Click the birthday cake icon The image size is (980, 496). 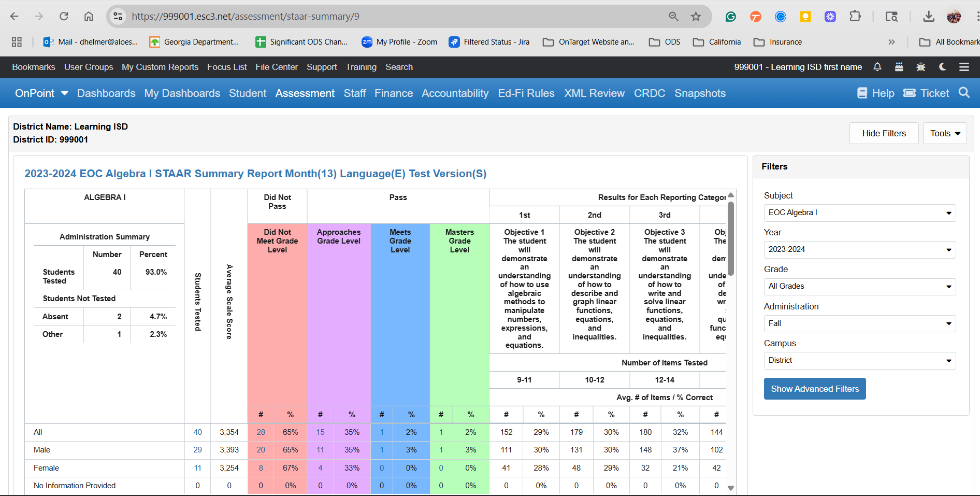tap(899, 67)
